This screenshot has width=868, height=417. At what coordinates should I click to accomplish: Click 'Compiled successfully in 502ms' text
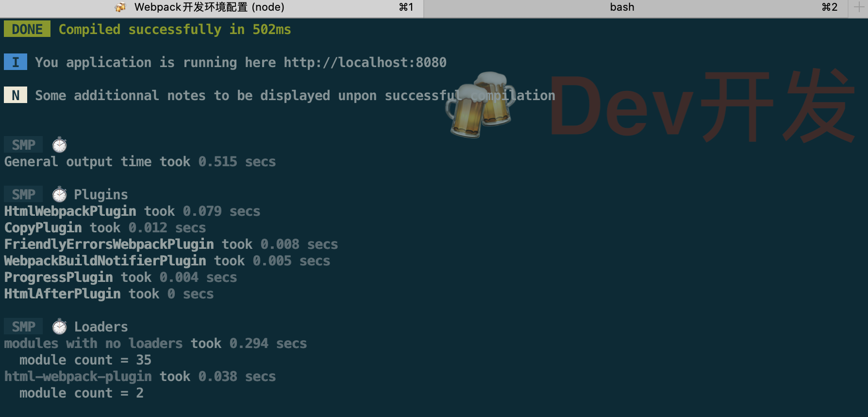[x=175, y=29]
